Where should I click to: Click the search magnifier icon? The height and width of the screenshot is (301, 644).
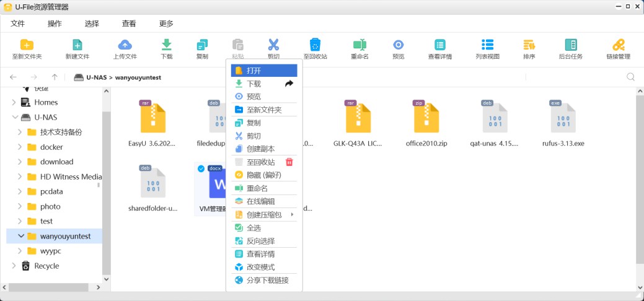pyautogui.click(x=630, y=77)
